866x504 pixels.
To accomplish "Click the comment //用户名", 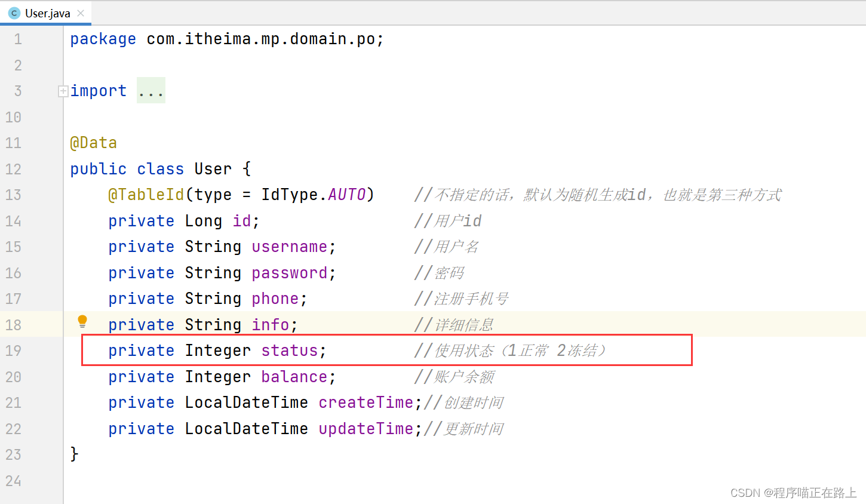I will click(x=447, y=247).
